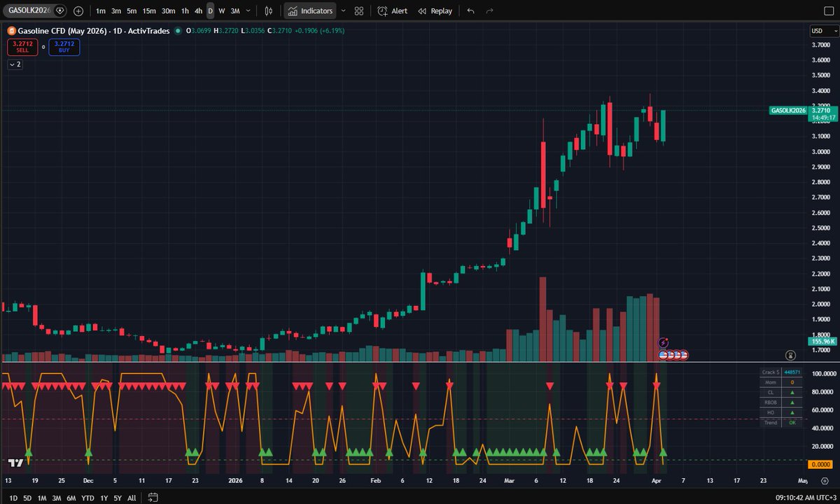Expand the time interval dropdown chevron

(248, 11)
